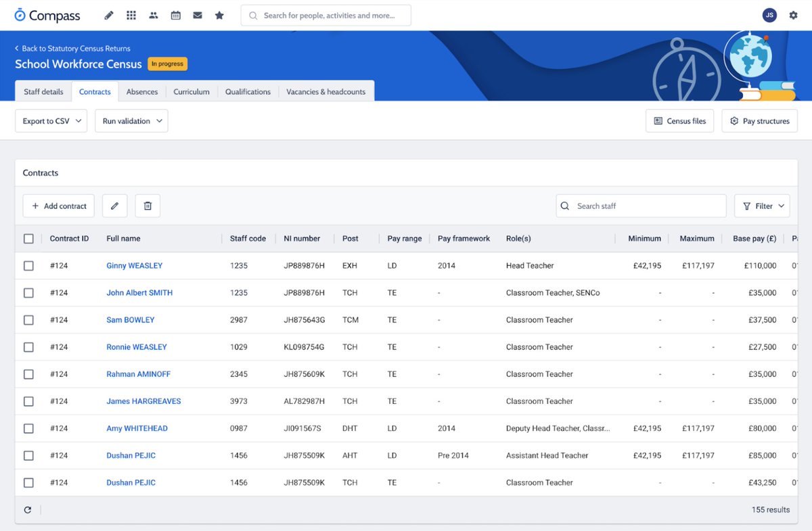Select the pencil edit icon near the logo
This screenshot has height=531, width=812.
coord(108,15)
